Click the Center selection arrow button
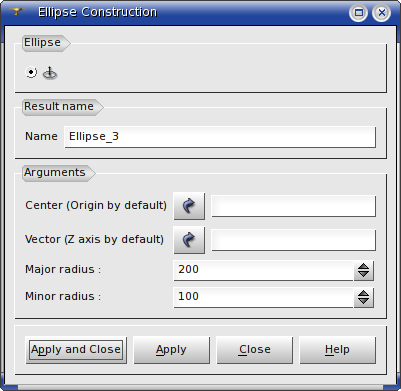The height and width of the screenshot is (391, 401). click(189, 206)
